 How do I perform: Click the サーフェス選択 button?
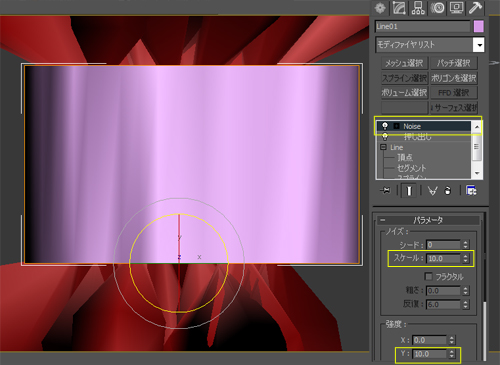click(x=454, y=108)
